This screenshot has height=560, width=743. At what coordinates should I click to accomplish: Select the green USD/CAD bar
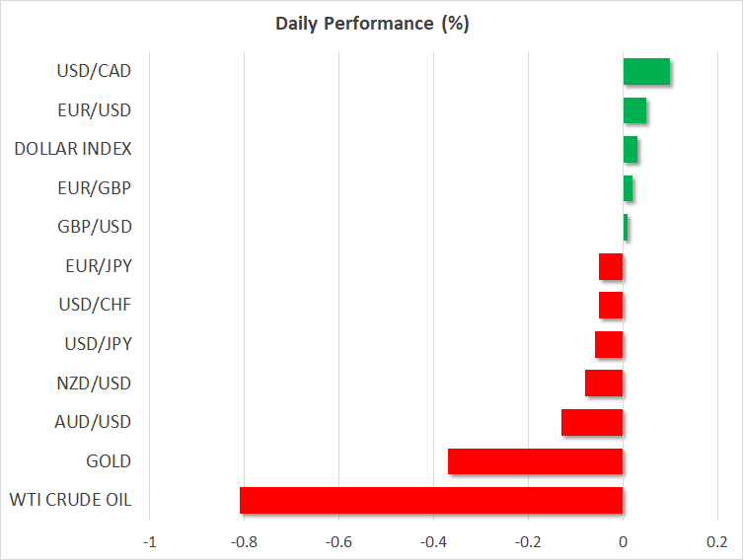(x=646, y=71)
